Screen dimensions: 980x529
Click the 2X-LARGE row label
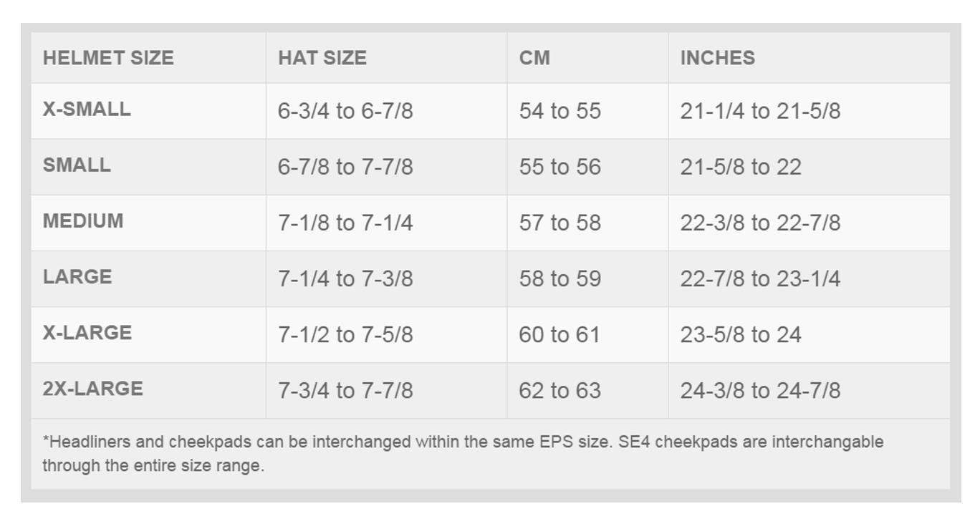point(93,389)
